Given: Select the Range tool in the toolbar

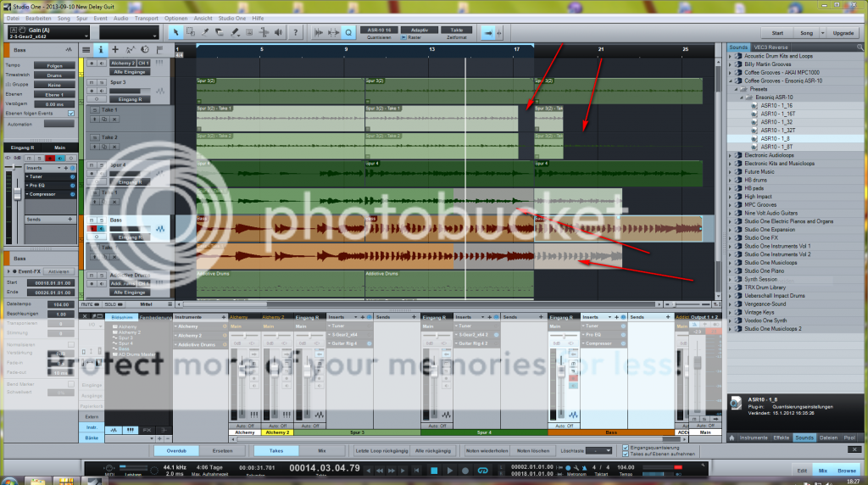Looking at the screenshot, I should (x=191, y=33).
